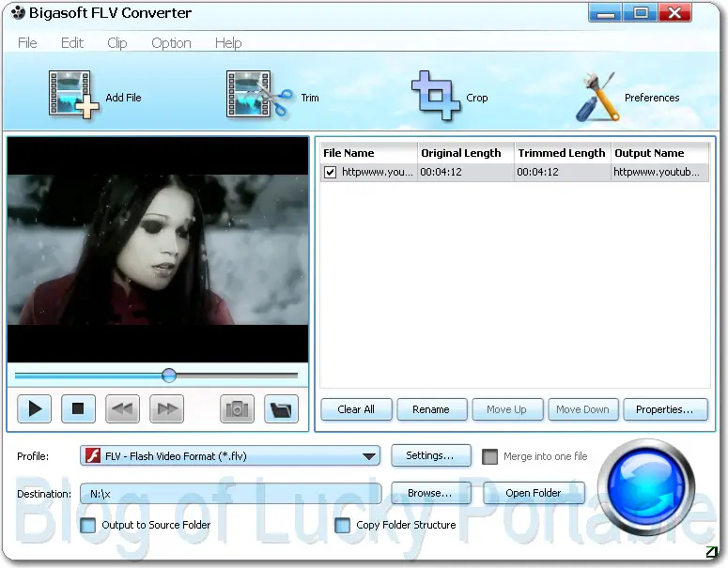The image size is (728, 568).
Task: Open profile Settings... dialog
Action: [x=430, y=455]
